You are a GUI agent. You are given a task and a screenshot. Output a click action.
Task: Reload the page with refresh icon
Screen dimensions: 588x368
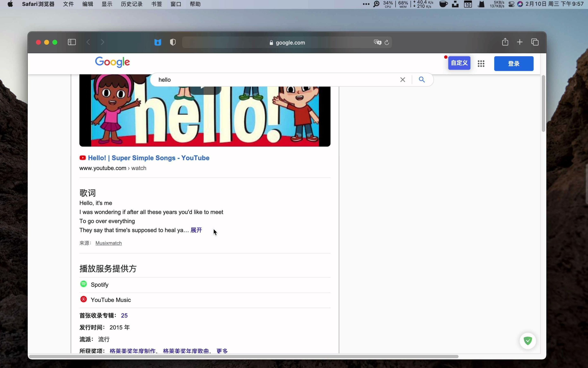pos(387,42)
